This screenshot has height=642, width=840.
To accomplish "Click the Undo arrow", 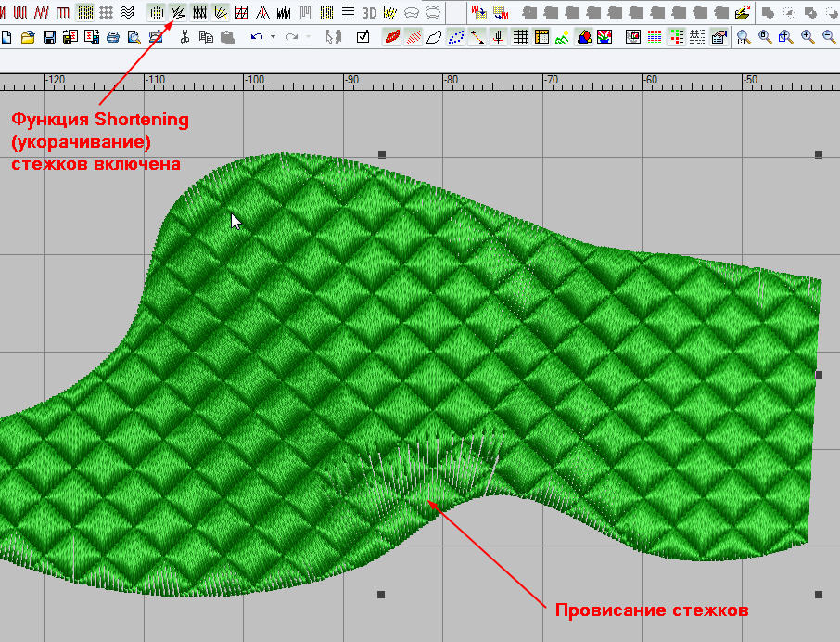I will (256, 37).
